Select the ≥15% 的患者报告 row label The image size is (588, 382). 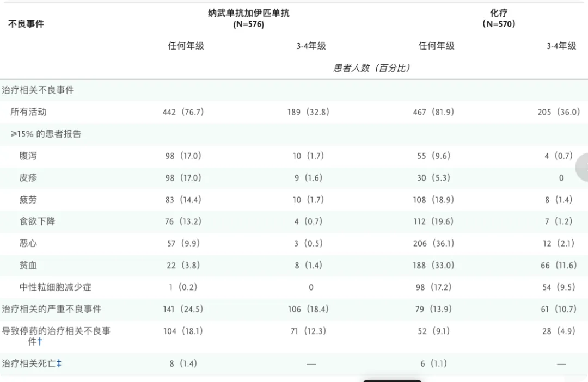[x=46, y=134]
